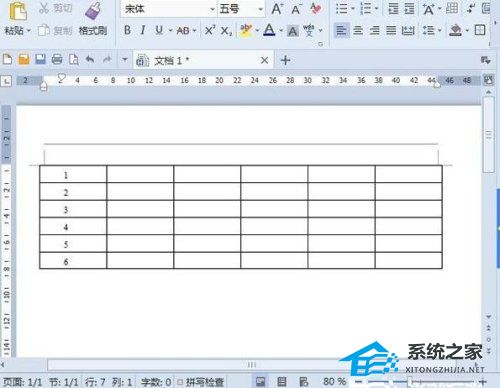
Task: Toggle strikethrough AB formatting
Action: point(183,31)
